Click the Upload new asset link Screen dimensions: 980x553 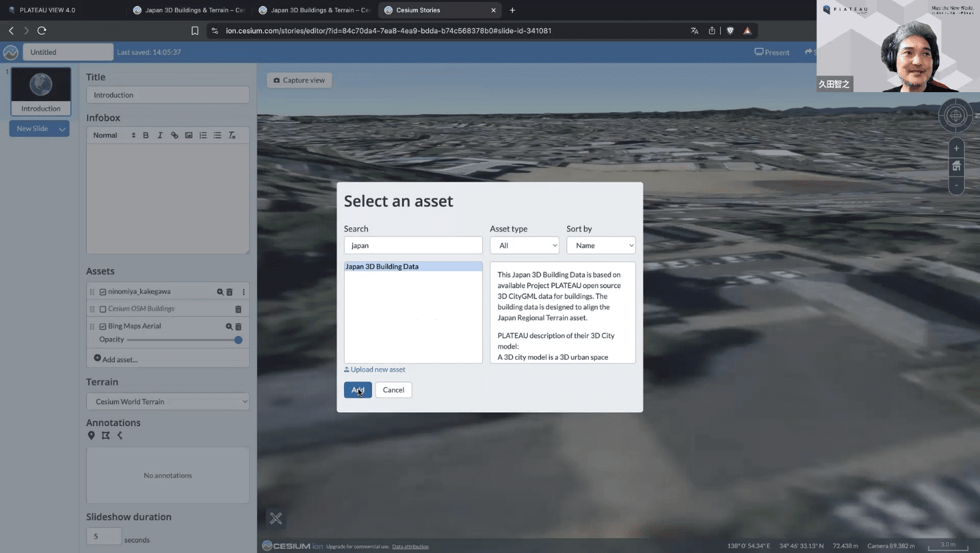[377, 369]
